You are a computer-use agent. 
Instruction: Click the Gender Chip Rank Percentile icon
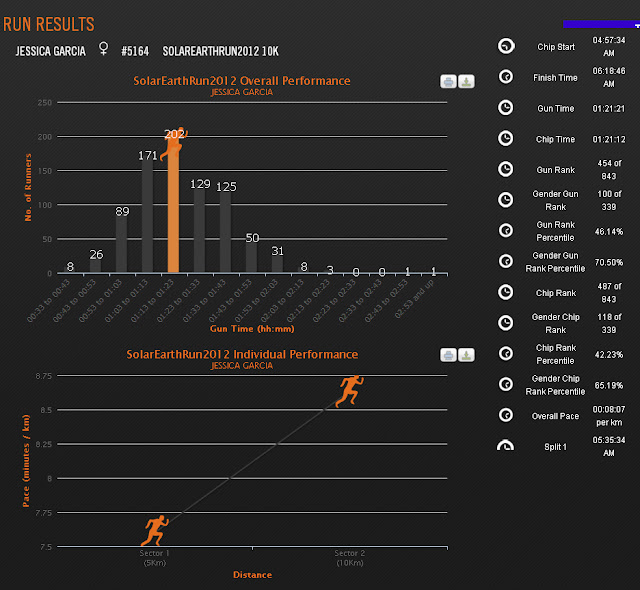coord(506,384)
